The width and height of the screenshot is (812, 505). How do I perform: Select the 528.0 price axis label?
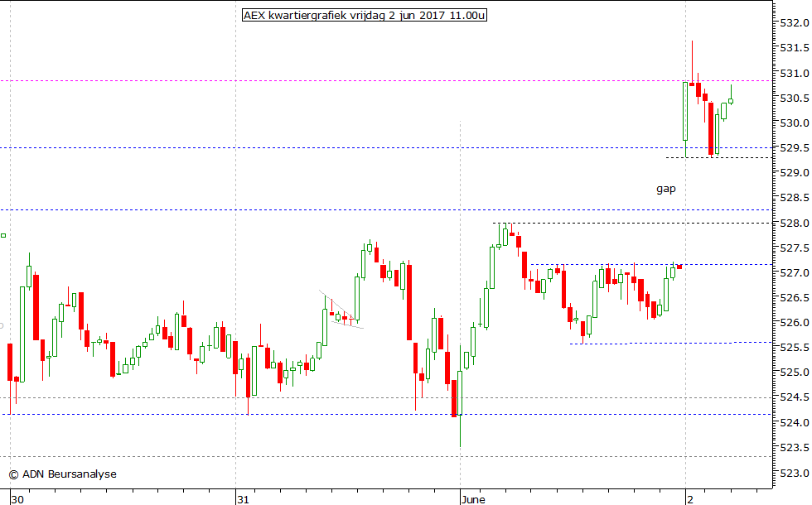click(x=795, y=224)
